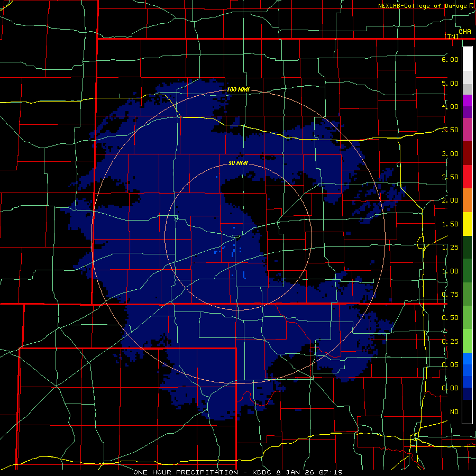Viewport: 476px width, 476px height.
Task: Click the [IN] units label
Action: (x=452, y=36)
